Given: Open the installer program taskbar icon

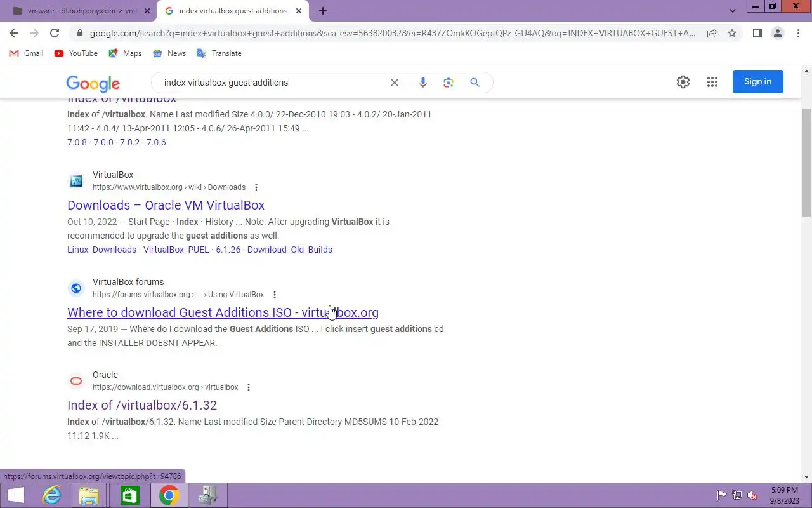Looking at the screenshot, I should [208, 495].
